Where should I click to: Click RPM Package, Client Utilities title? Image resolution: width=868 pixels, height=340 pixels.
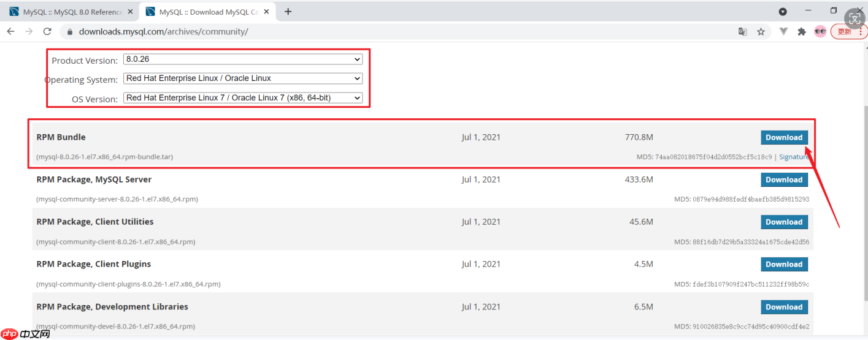95,222
